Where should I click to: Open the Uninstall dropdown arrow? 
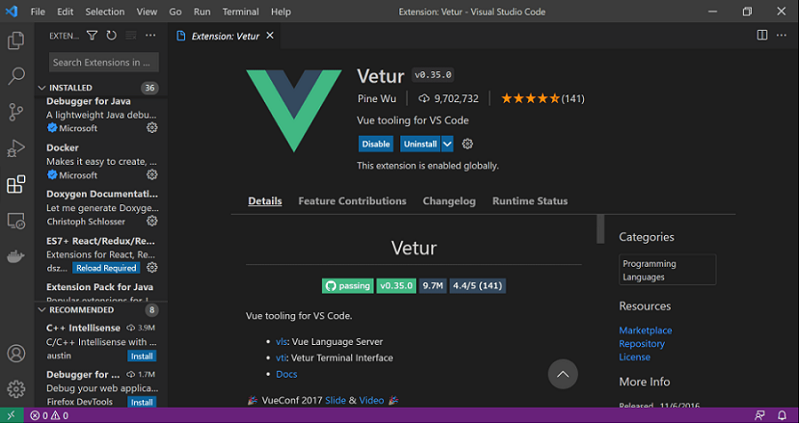pos(448,144)
